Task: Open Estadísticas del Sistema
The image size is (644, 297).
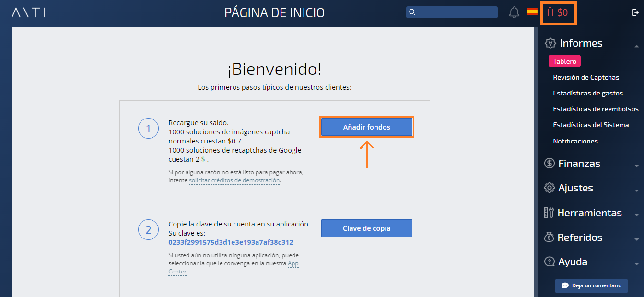Action: click(591, 125)
